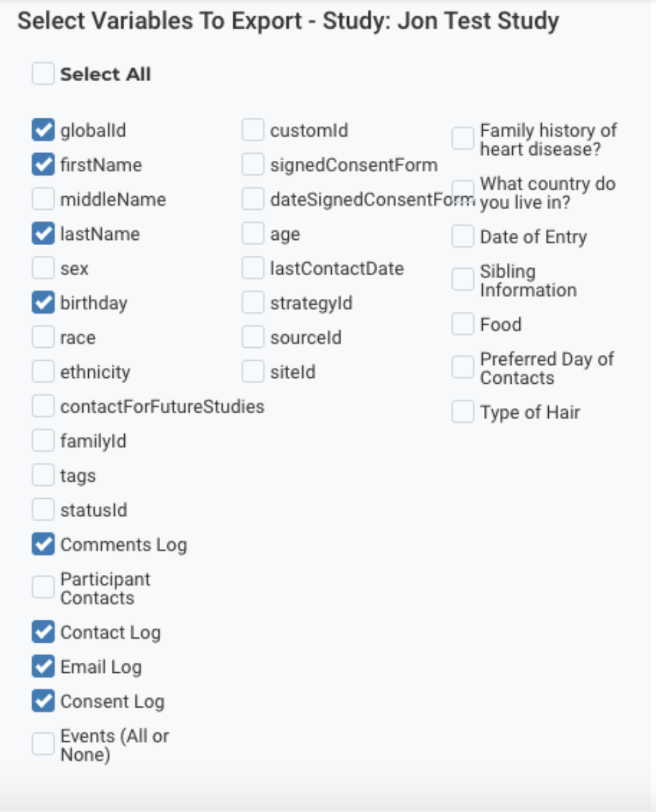Image resolution: width=656 pixels, height=812 pixels.
Task: Select the ethnicity checkbox
Action: (x=43, y=372)
